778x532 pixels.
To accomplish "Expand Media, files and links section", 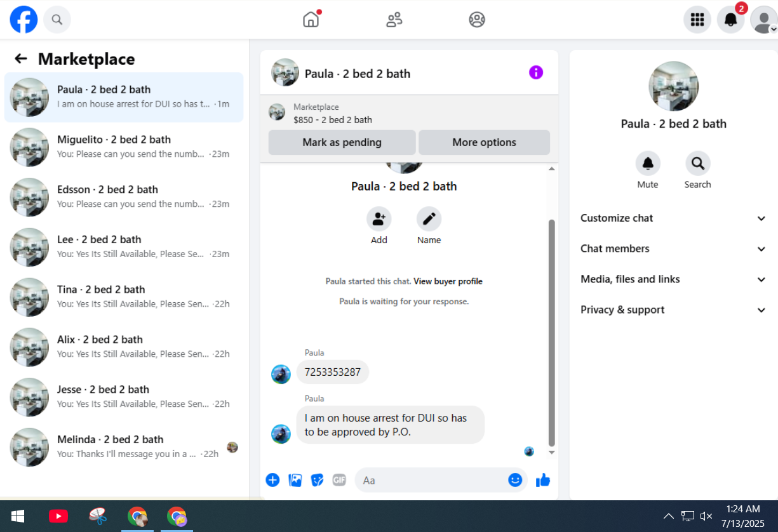I will 673,279.
